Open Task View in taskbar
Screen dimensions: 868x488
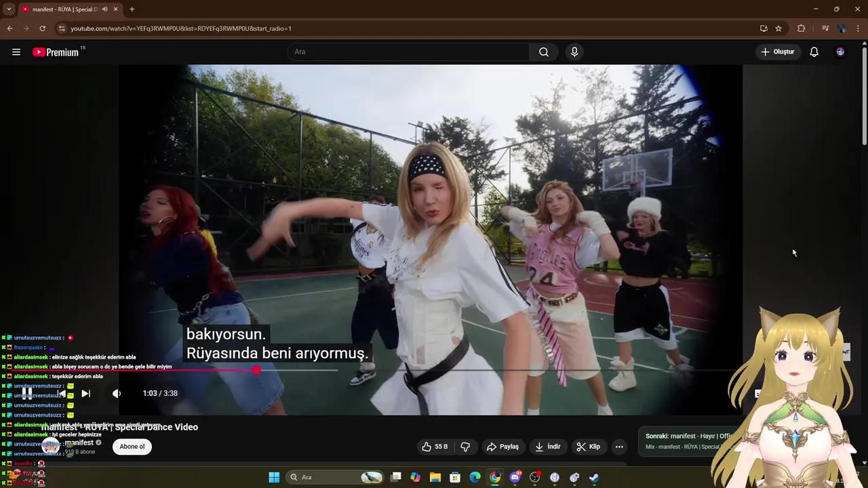pos(396,477)
